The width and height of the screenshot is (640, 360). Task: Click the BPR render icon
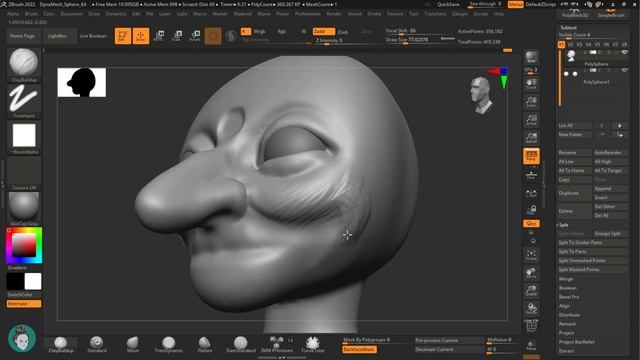click(x=531, y=58)
